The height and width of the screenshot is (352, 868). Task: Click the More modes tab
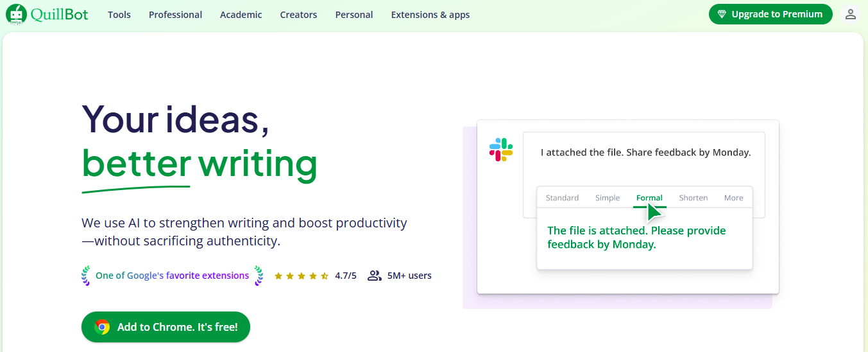click(x=733, y=198)
